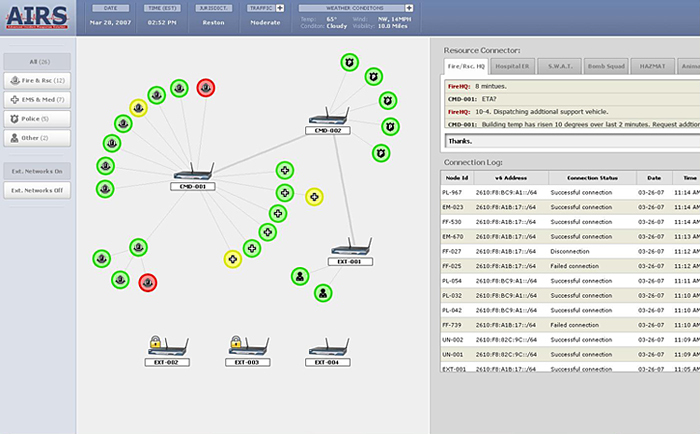Turn Ext. Networks On
The width and height of the screenshot is (700, 434).
pyautogui.click(x=37, y=171)
